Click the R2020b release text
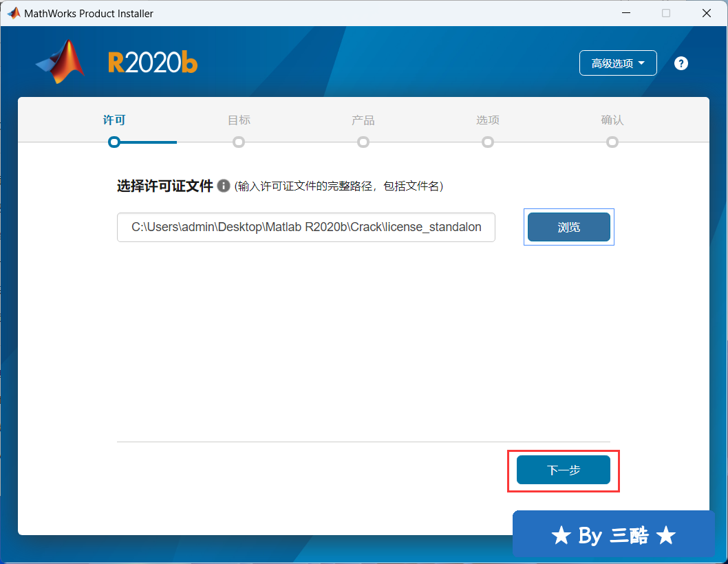 153,63
